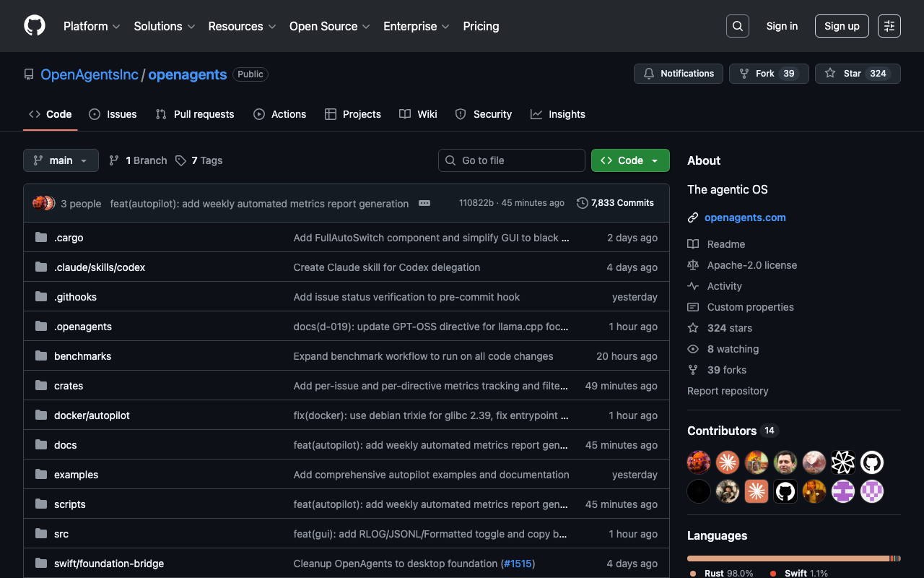
Task: Toggle Notifications for this repository
Action: (678, 74)
